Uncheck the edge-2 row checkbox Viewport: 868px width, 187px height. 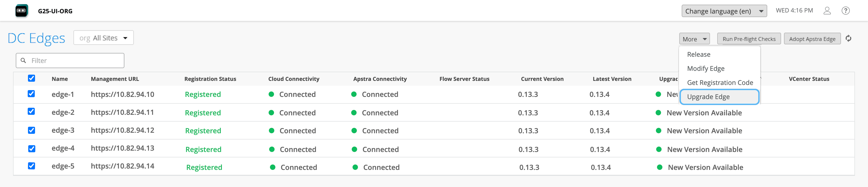pyautogui.click(x=31, y=112)
